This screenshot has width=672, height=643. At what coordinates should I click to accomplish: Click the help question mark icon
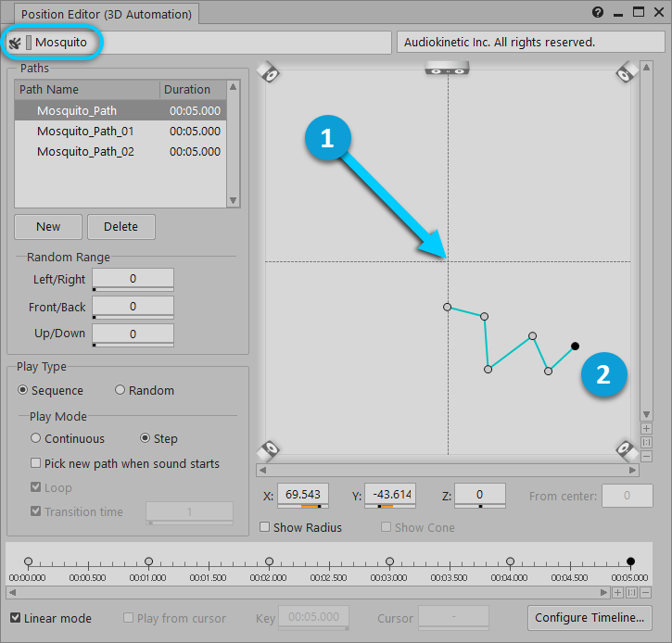point(598,12)
